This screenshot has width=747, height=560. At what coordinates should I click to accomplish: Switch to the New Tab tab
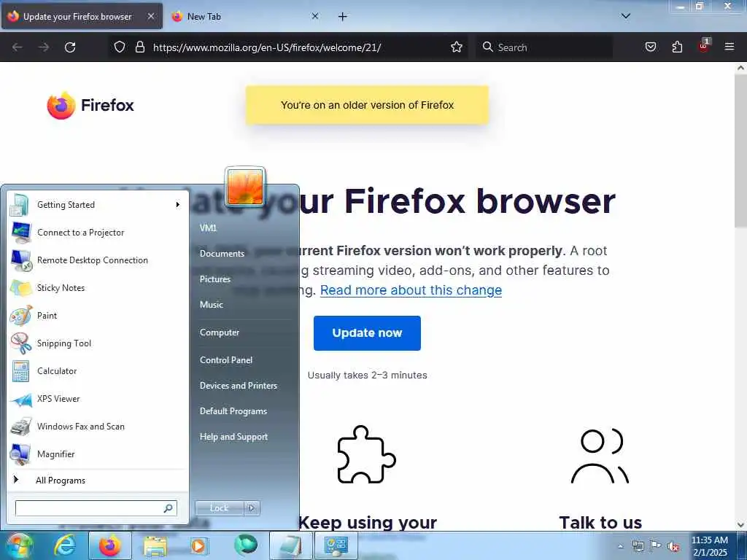[x=246, y=16]
